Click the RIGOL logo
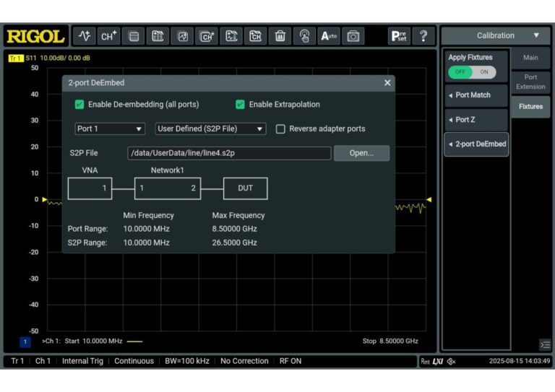Image resolution: width=555 pixels, height=392 pixels. (x=35, y=36)
